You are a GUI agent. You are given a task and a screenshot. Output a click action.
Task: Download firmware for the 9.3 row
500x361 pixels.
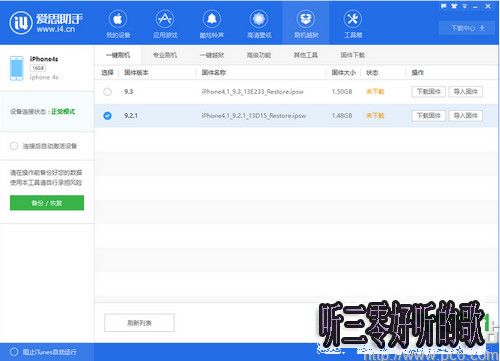tap(429, 92)
